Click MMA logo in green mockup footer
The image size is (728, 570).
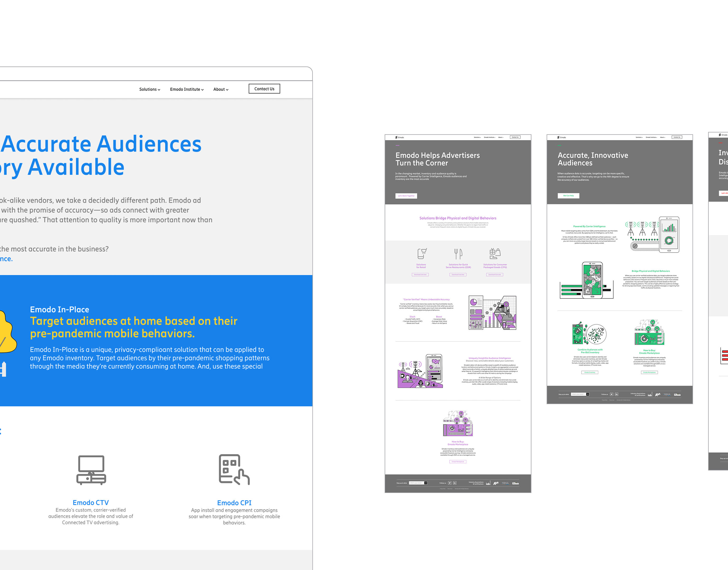click(667, 395)
